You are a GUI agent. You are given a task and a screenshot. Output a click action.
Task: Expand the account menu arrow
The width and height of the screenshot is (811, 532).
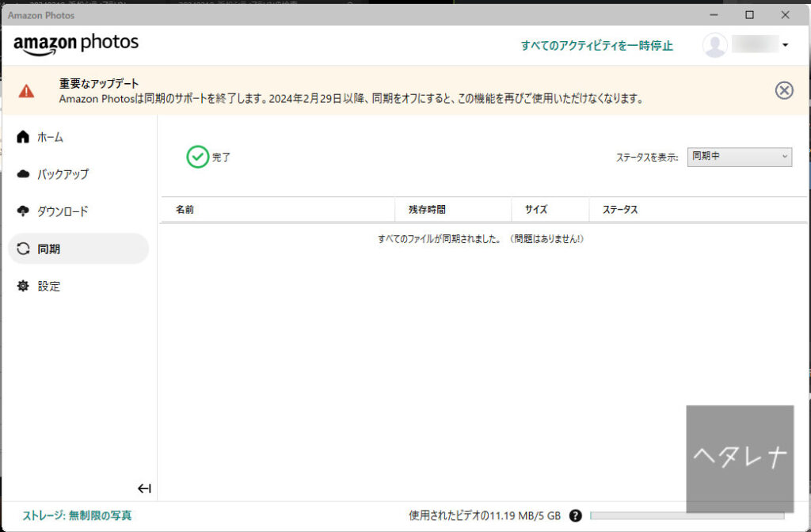tap(785, 45)
